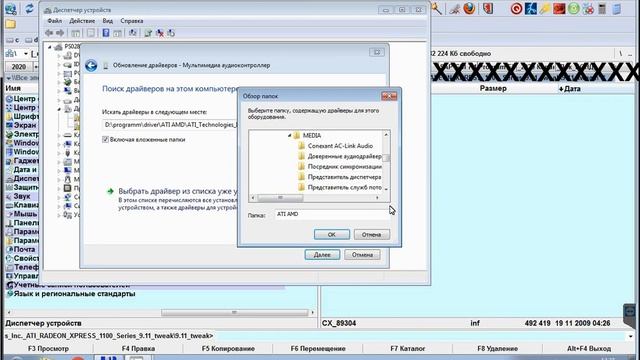The image size is (640, 360).
Task: Select 'Представитель диспетчера' folder
Action: 344,177
